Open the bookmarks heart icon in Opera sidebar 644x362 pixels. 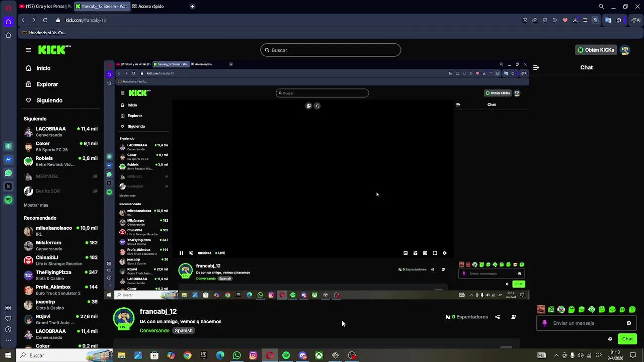pos(8,319)
